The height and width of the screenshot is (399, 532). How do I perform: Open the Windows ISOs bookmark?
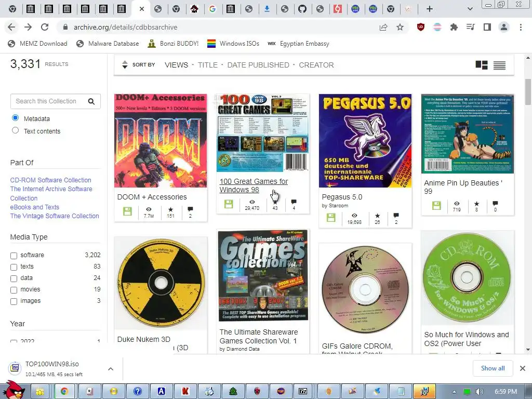(233, 44)
